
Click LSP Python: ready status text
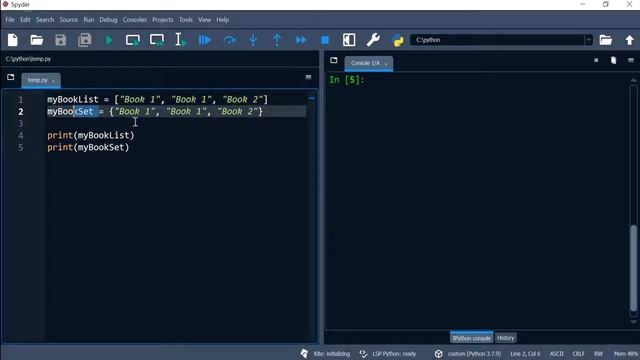pyautogui.click(x=394, y=353)
